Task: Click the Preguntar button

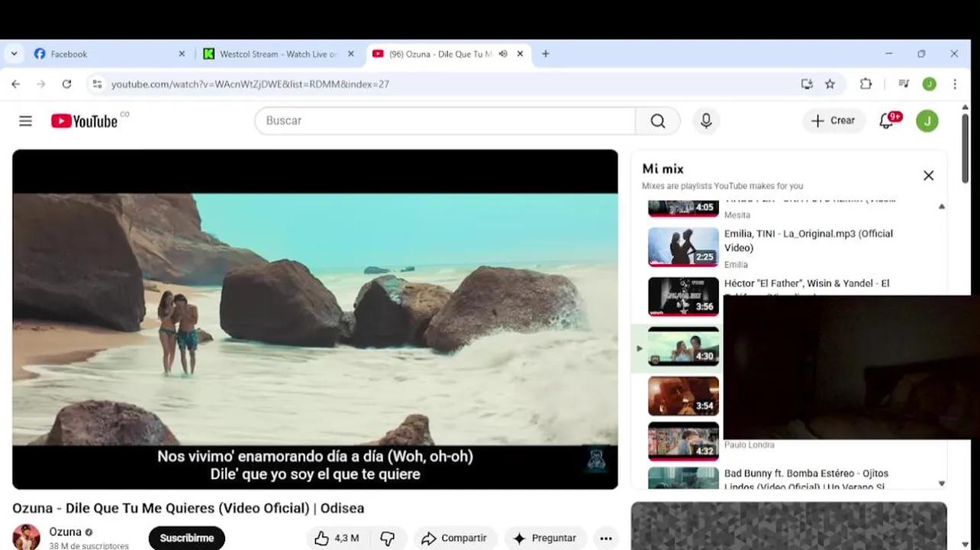Action: click(x=546, y=539)
